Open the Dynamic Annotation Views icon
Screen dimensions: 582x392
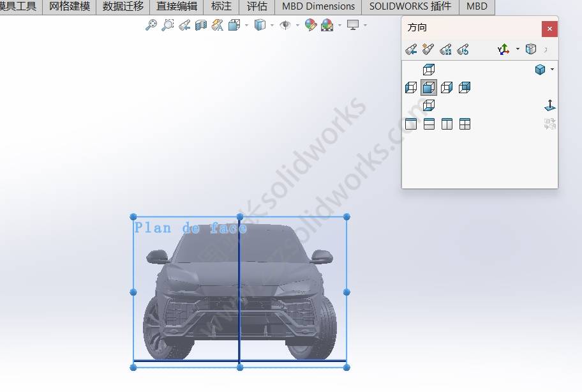click(x=218, y=25)
